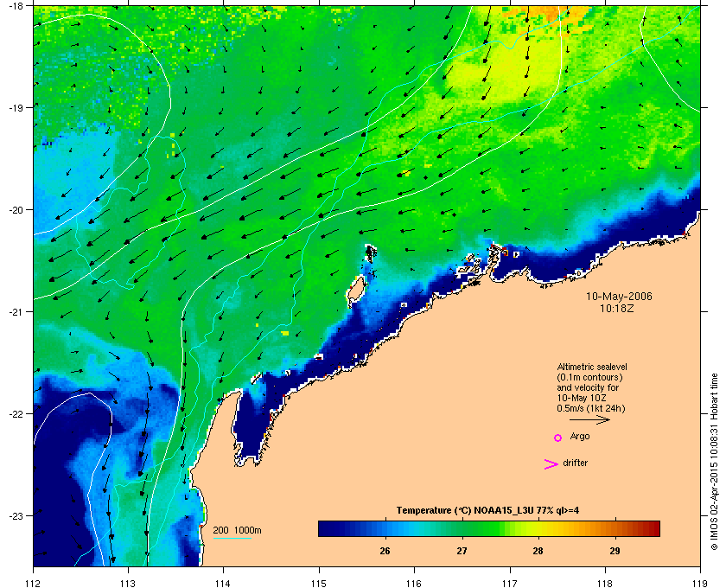The width and height of the screenshot is (726, 588).
Task: Click the longitude axis label '112'
Action: click(x=34, y=584)
